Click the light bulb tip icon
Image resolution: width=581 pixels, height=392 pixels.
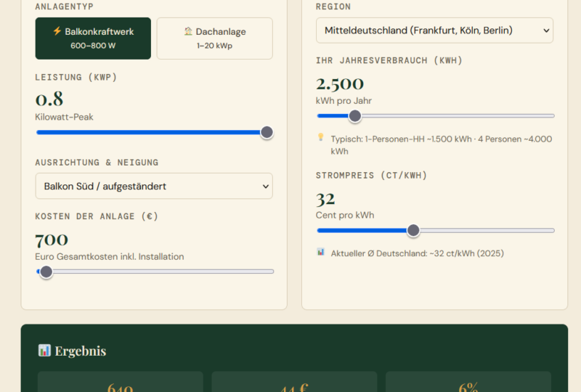pyautogui.click(x=321, y=137)
